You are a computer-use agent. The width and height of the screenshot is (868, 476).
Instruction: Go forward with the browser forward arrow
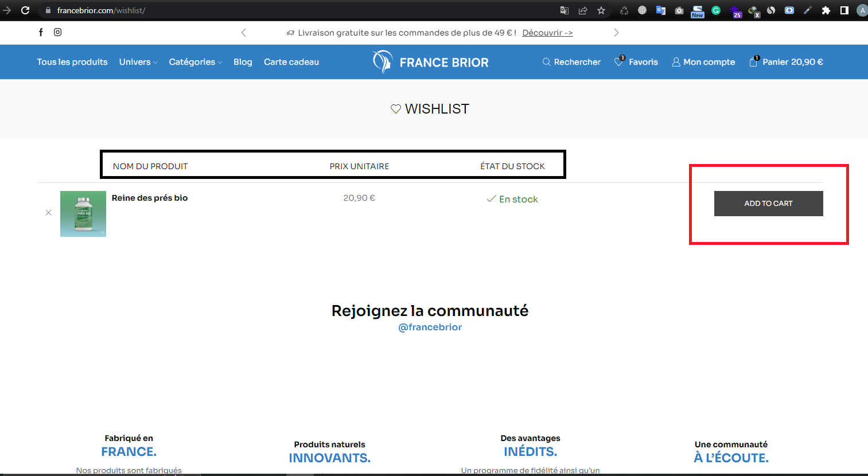click(x=7, y=10)
